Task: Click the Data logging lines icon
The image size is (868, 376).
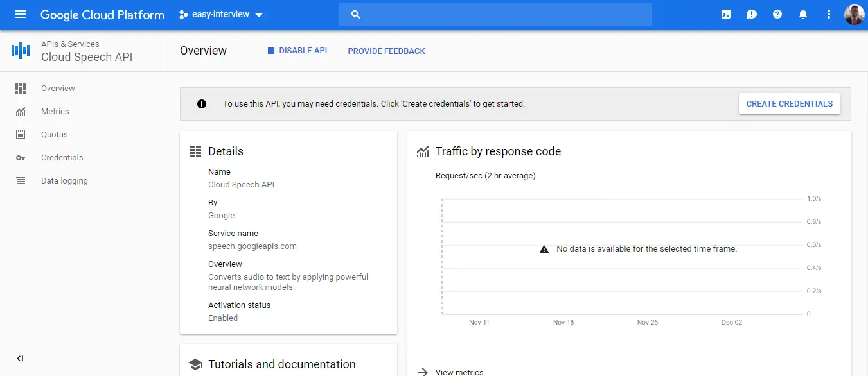Action: [x=21, y=181]
